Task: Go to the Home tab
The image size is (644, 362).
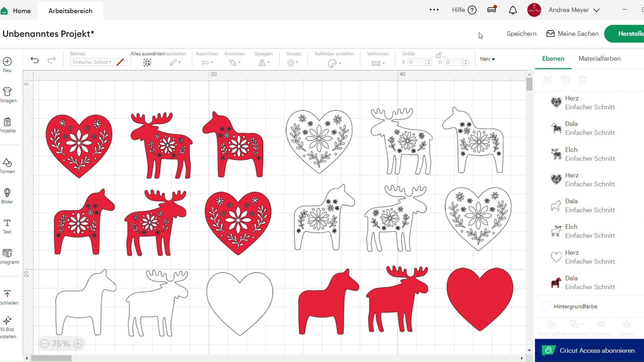Action: click(21, 10)
